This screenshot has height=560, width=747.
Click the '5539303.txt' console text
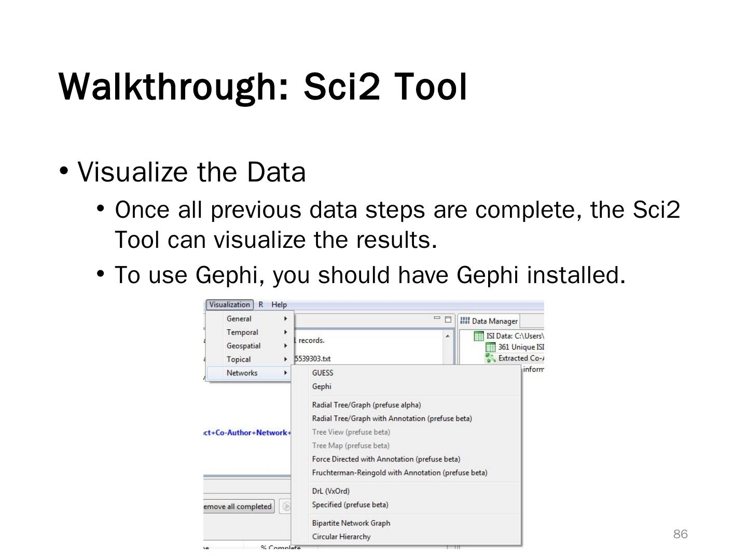312,359
